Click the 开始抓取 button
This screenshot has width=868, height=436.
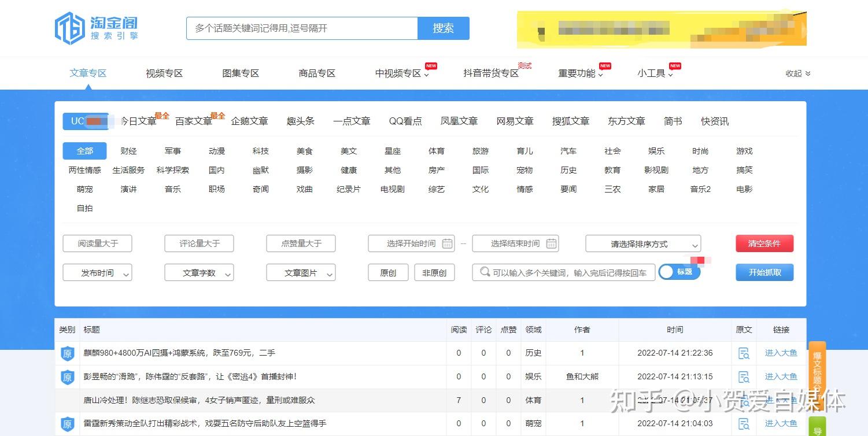click(x=764, y=272)
